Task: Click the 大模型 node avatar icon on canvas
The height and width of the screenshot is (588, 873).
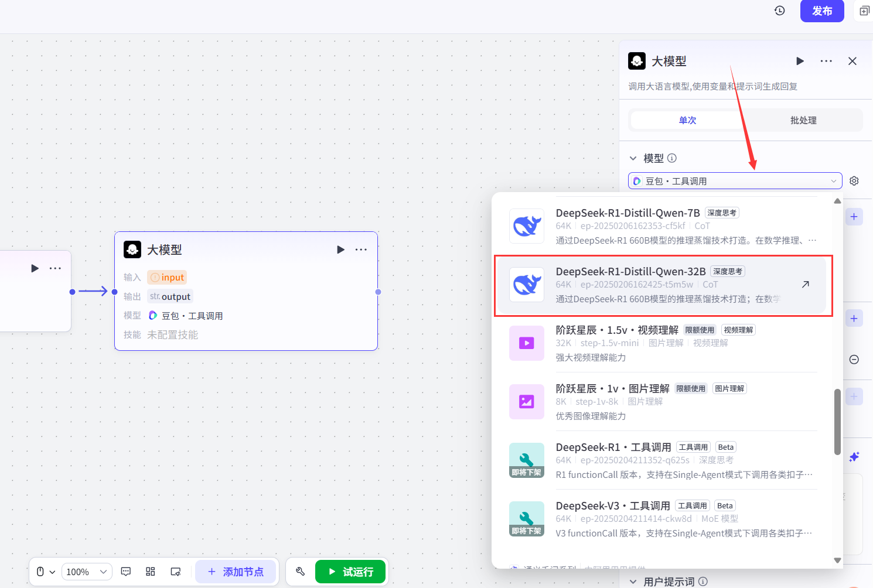Action: [132, 249]
